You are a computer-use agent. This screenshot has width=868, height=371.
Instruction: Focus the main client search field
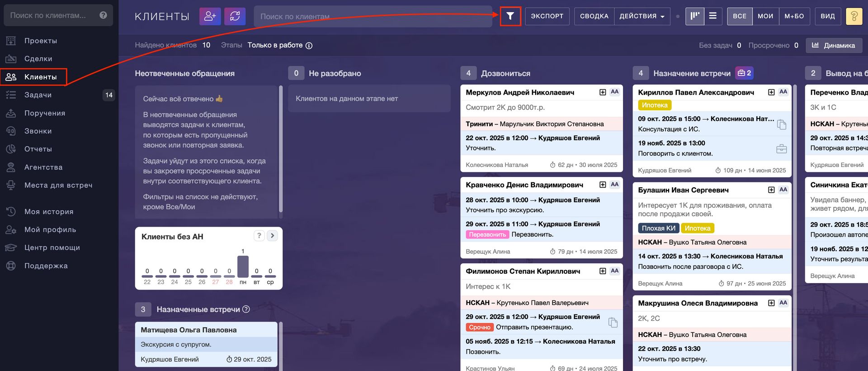click(x=373, y=16)
